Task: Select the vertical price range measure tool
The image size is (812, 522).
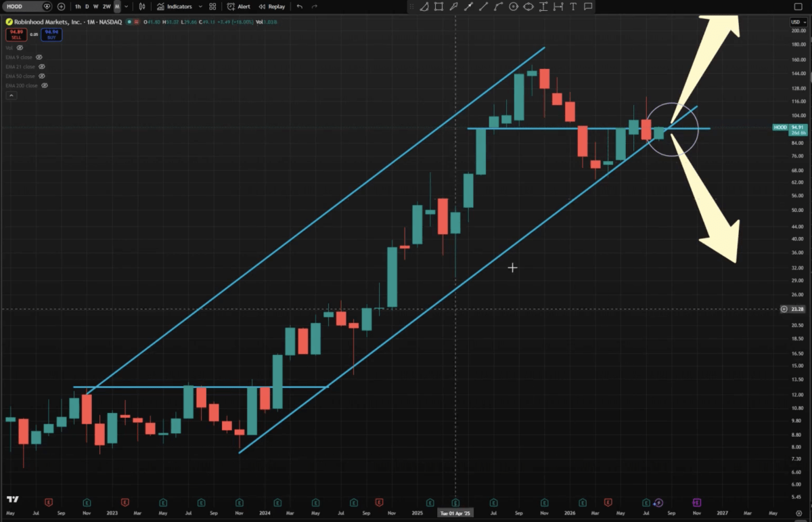Action: (543, 7)
